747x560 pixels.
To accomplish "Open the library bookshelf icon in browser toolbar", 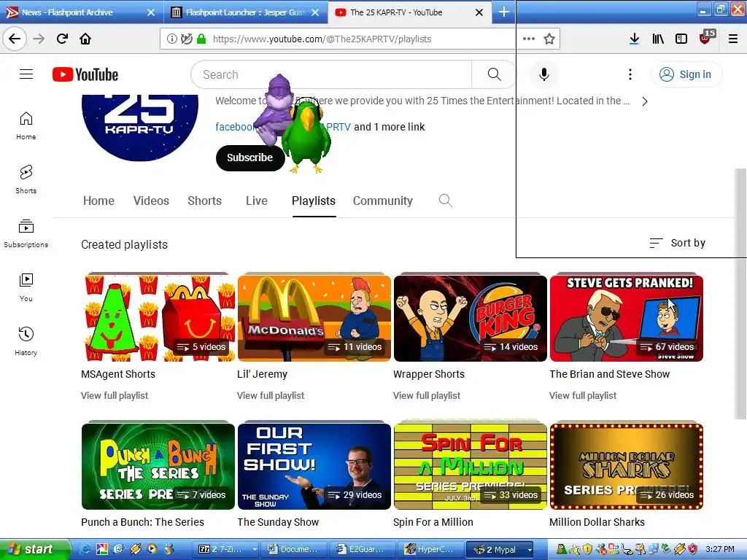I will point(658,39).
